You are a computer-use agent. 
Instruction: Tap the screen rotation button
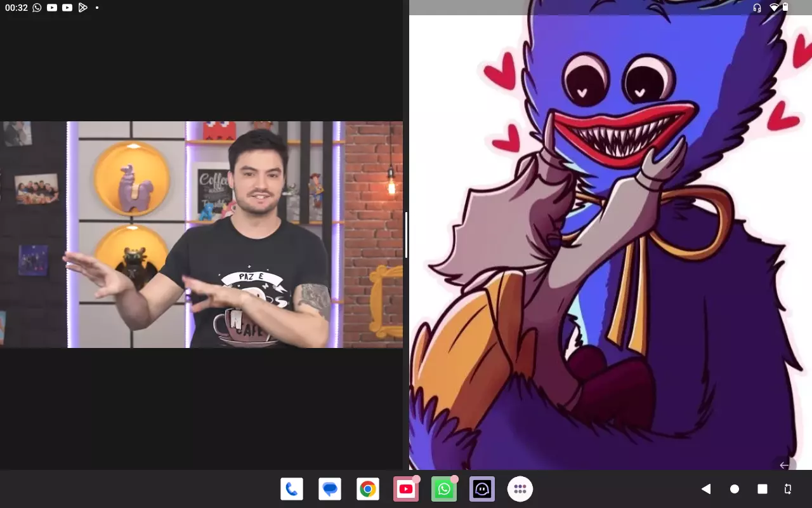[788, 489]
